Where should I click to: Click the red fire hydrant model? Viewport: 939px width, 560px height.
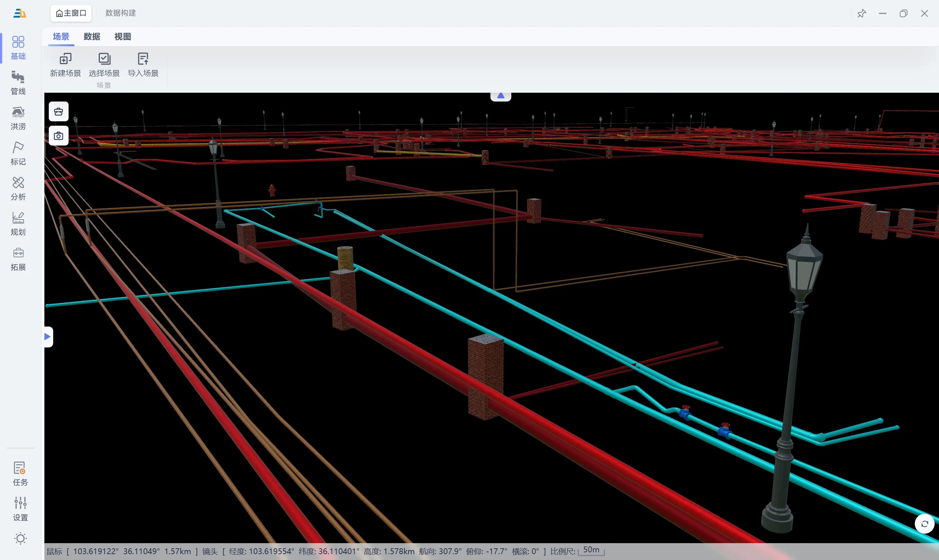272,190
